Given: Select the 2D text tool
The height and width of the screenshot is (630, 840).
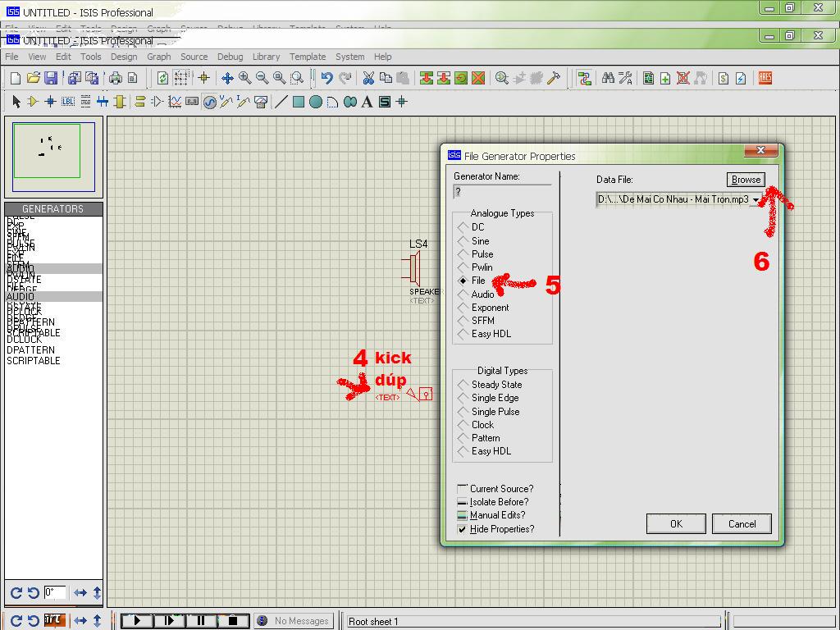Looking at the screenshot, I should [x=367, y=101].
